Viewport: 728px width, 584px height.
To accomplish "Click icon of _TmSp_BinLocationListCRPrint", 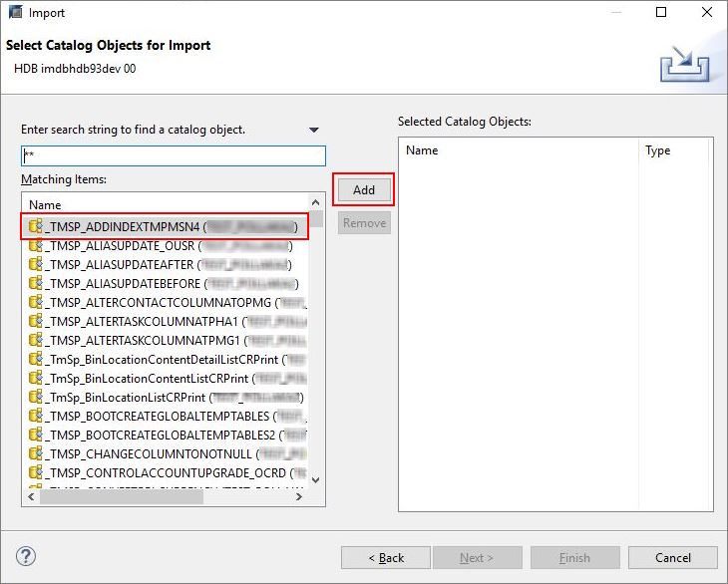I will point(36,397).
